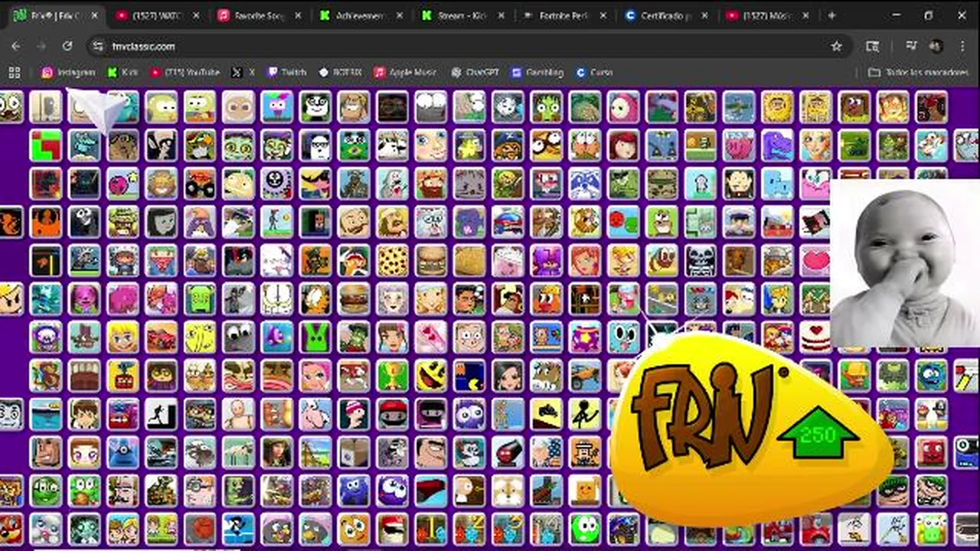The height and width of the screenshot is (551, 980).
Task: Open the dark blue Pac-Man maze game
Action: pos(469,376)
